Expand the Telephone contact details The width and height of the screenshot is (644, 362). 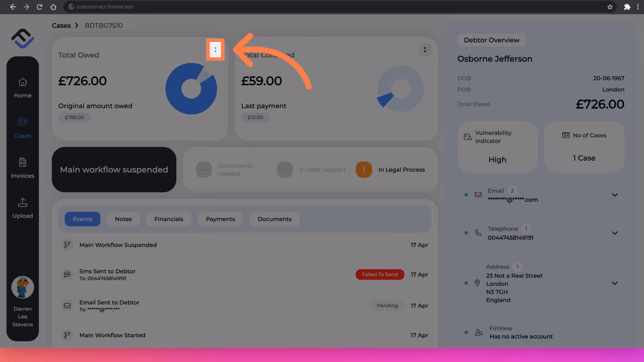pos(614,233)
